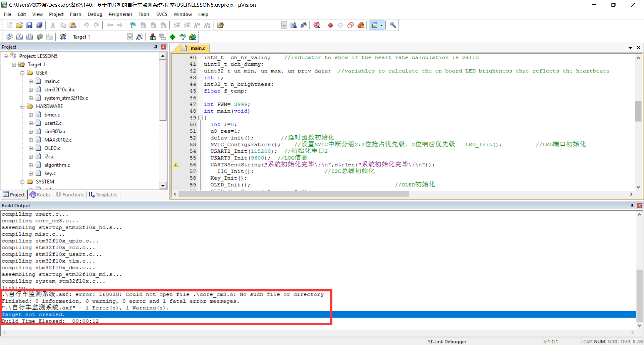Viewport: 644px width, 345px height.
Task: Select OLED.c in the project tree
Action: coord(52,148)
